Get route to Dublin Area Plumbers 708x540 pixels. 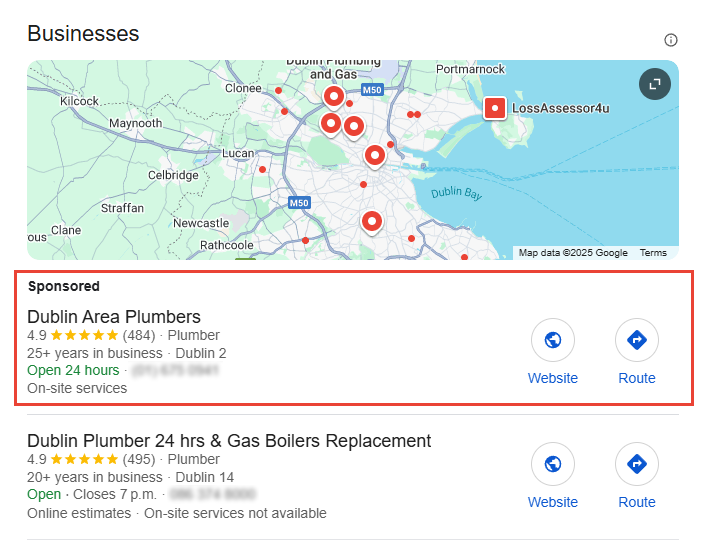[637, 341]
